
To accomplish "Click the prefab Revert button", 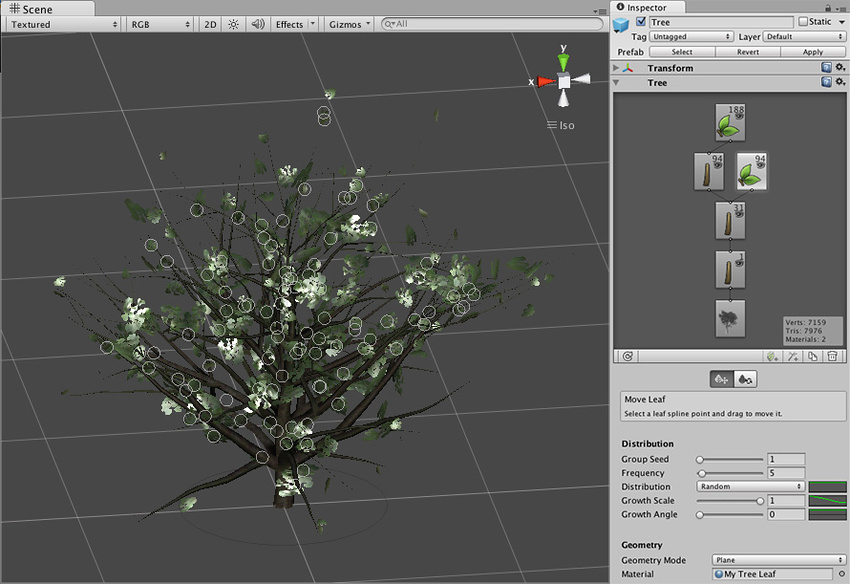I will click(x=749, y=51).
